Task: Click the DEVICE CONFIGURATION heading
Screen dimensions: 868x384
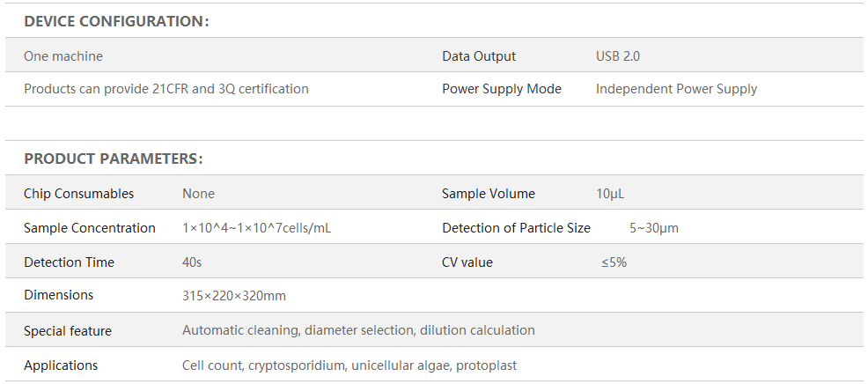Action: (x=116, y=21)
